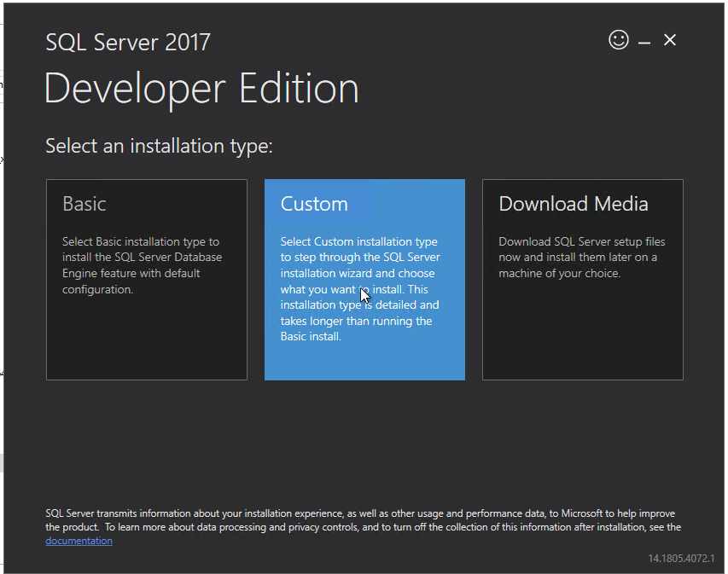Click the "Developer Edition" heading
The image size is (728, 574).
tap(201, 90)
